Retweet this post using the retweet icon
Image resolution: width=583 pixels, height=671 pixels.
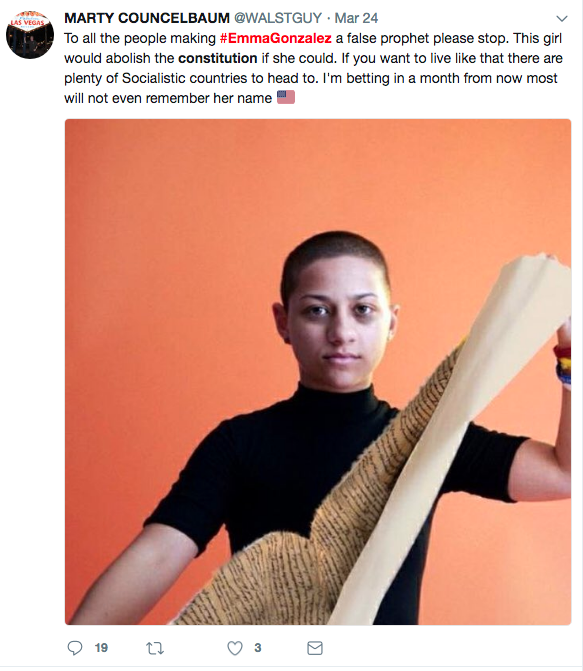click(155, 648)
